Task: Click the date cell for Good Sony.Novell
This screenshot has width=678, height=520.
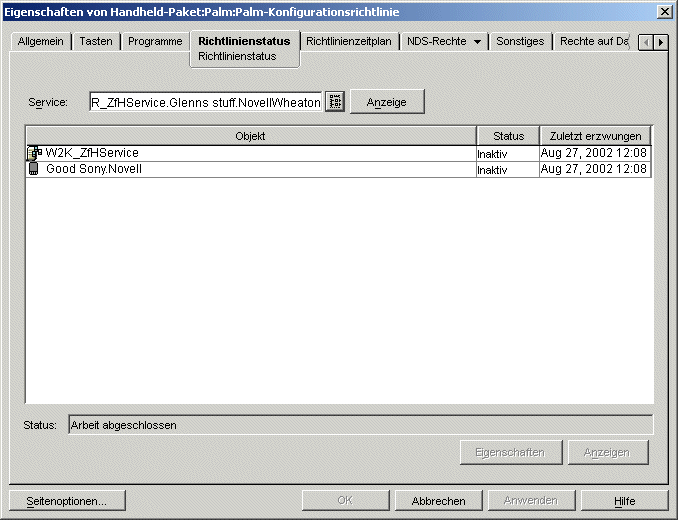Action: click(x=594, y=169)
